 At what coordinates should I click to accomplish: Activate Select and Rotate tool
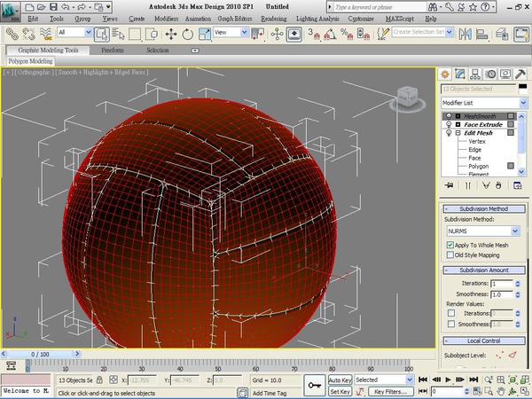[188, 34]
